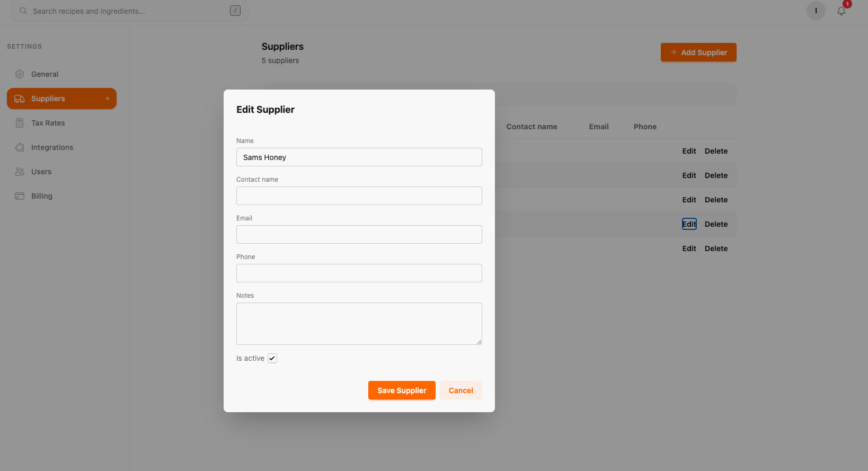Click into the Email input field

[x=359, y=235]
